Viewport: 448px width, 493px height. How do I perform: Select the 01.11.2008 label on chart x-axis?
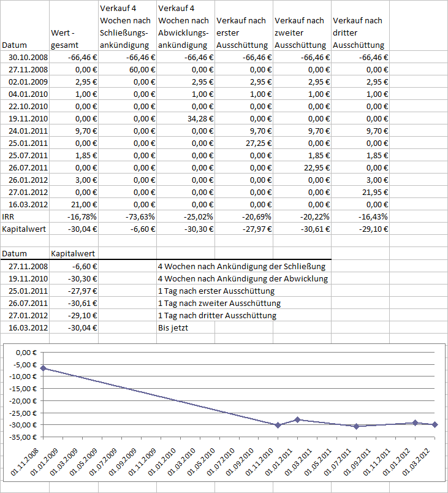point(25,462)
